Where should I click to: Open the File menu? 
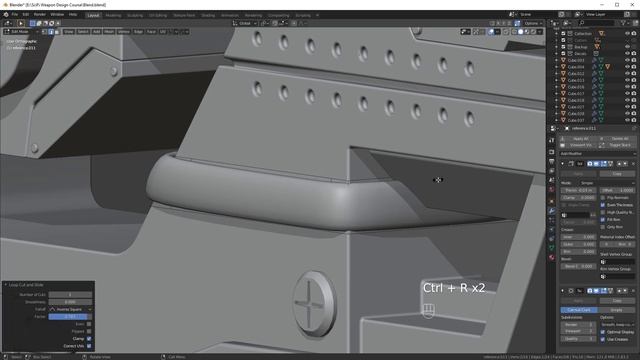click(14, 14)
